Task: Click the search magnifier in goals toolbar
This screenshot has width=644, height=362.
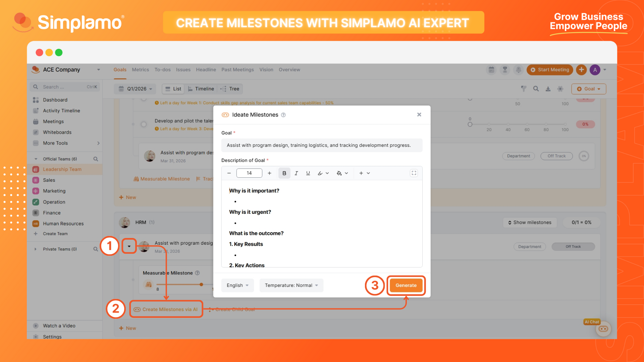Action: [536, 89]
